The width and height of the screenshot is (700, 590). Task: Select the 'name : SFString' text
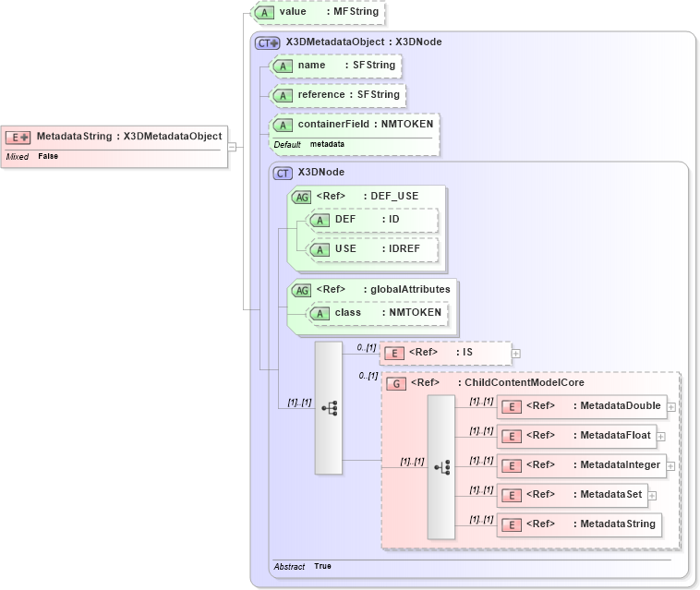(x=347, y=66)
